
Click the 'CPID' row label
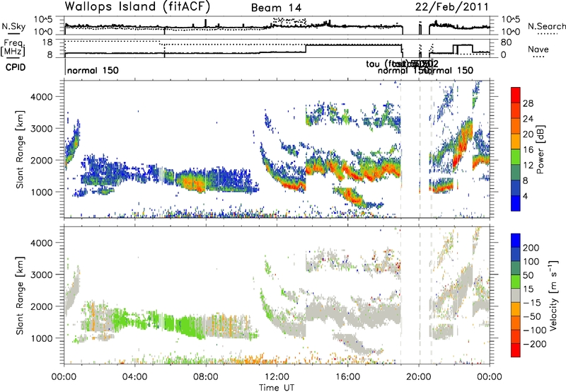[16, 67]
